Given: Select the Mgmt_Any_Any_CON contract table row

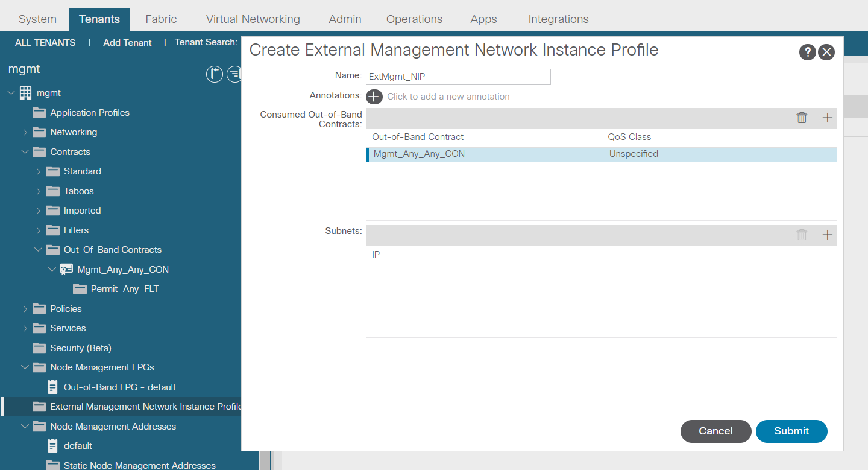Looking at the screenshot, I should (602, 154).
